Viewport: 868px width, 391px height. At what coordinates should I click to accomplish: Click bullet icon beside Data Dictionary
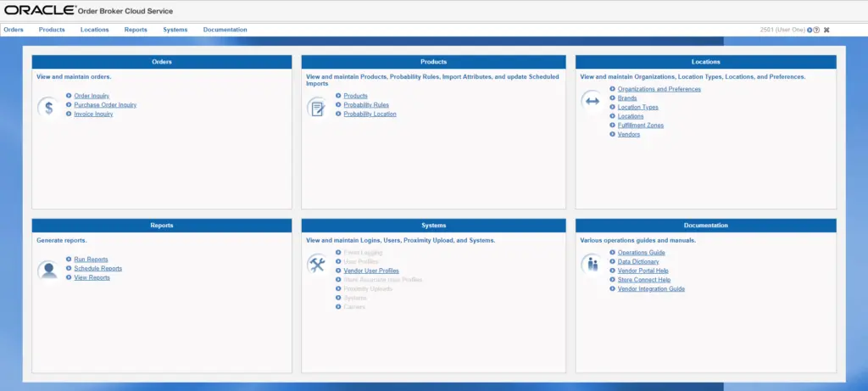pyautogui.click(x=612, y=261)
